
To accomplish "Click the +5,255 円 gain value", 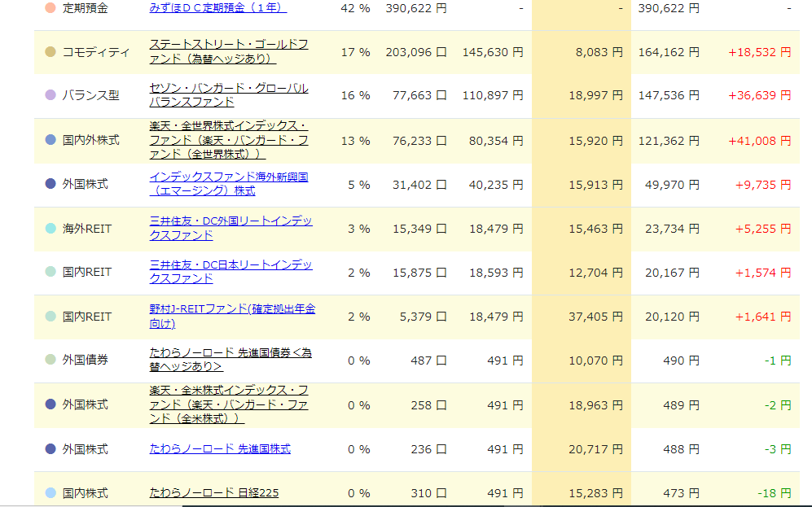I will coord(763,229).
